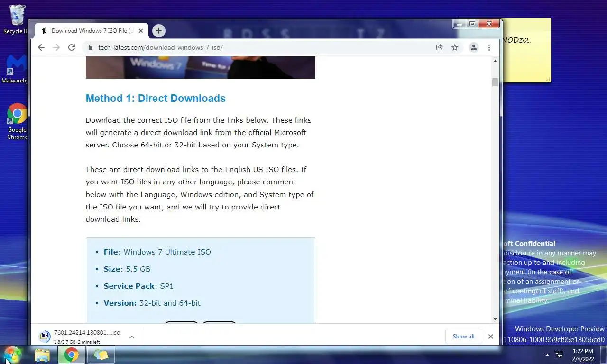The height and width of the screenshot is (364, 607).
Task: Select the Google Chrome desktop shortcut
Action: (x=17, y=122)
